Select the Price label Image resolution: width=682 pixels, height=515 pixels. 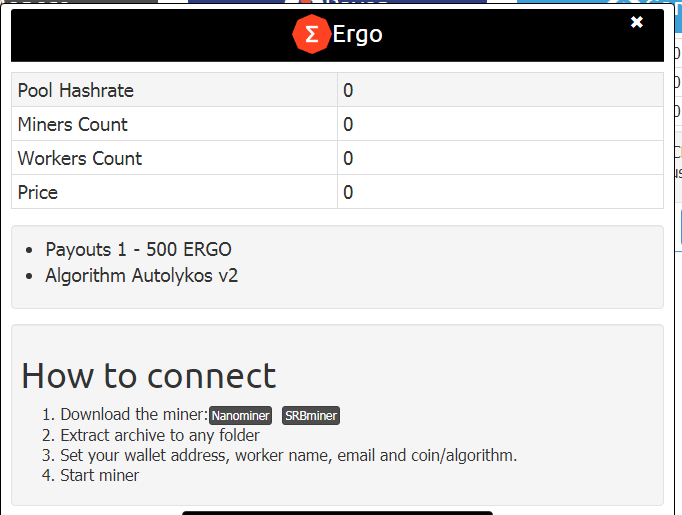pos(38,192)
